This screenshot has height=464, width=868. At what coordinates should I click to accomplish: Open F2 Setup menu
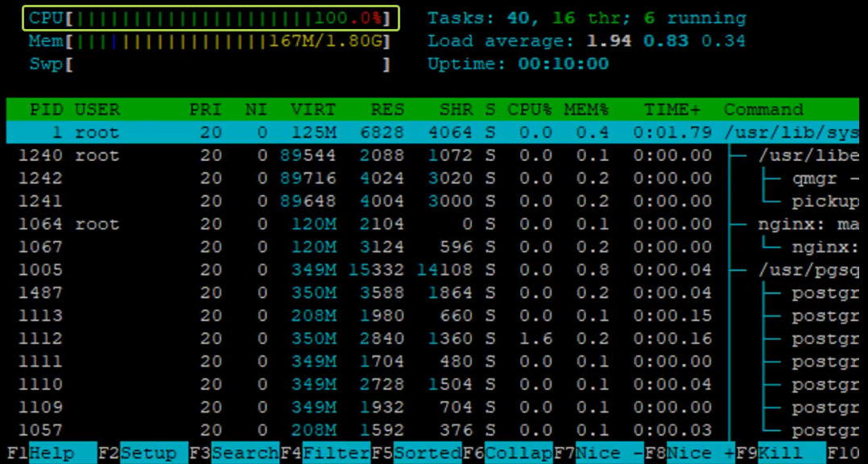coord(143,454)
